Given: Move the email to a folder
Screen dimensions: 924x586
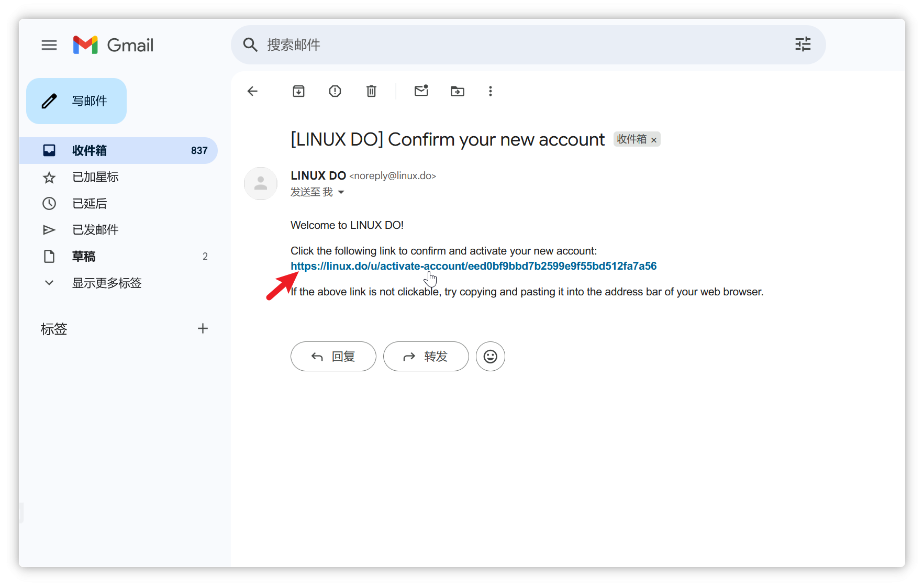Looking at the screenshot, I should click(457, 91).
